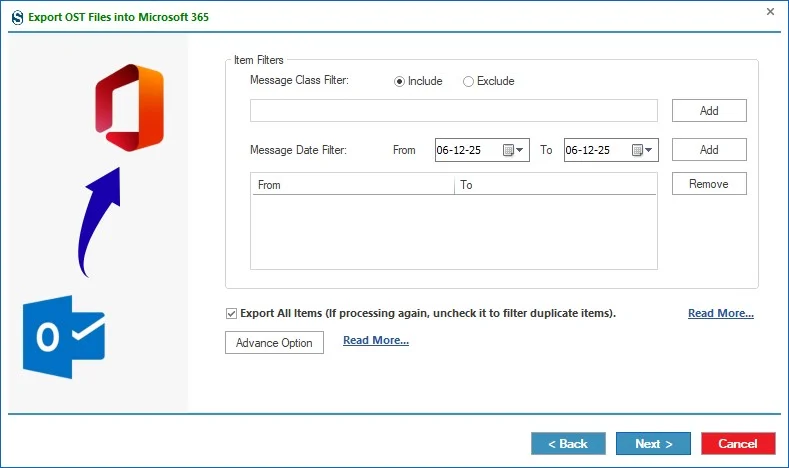Click the app logo icon in title bar
The height and width of the screenshot is (468, 789).
point(18,18)
